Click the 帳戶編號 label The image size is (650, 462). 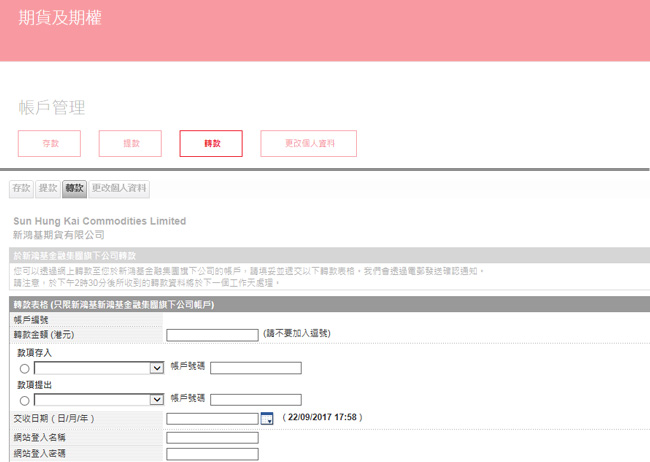(x=31, y=320)
